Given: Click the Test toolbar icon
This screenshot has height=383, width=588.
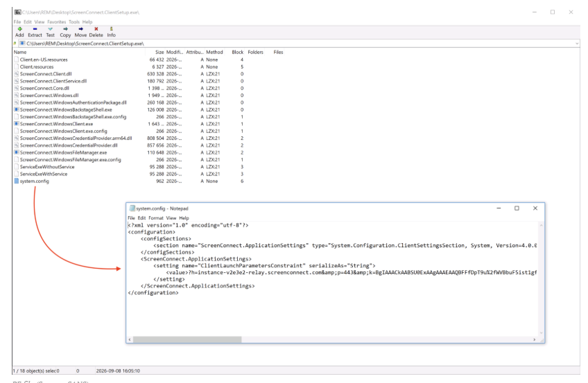Looking at the screenshot, I should (50, 29).
